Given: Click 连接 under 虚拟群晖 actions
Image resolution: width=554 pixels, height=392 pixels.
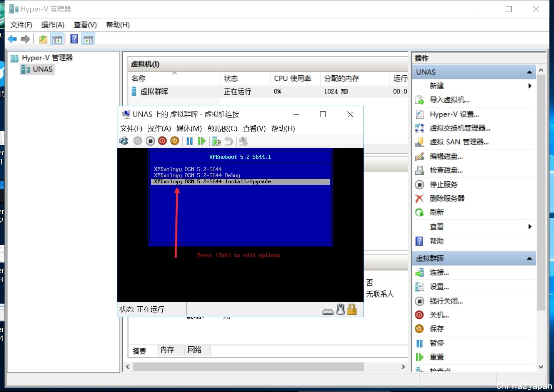Looking at the screenshot, I should (x=439, y=272).
